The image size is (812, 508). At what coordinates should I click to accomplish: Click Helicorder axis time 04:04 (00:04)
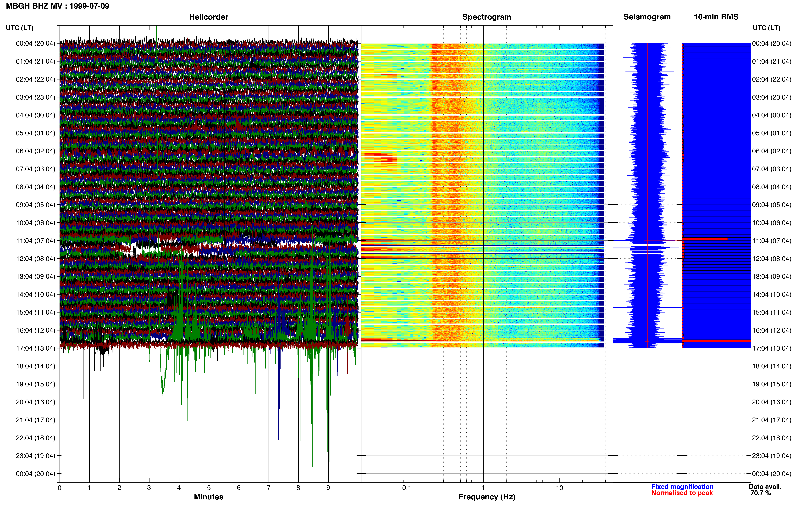tap(36, 115)
